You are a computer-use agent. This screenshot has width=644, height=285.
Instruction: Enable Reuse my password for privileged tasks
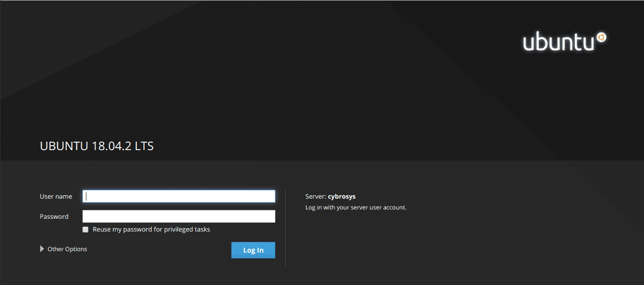point(85,230)
